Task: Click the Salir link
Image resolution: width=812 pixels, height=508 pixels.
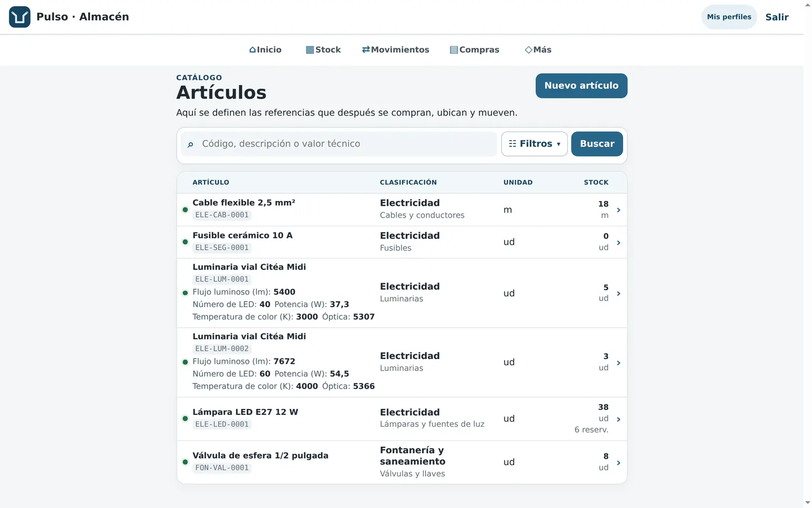Action: point(777,17)
